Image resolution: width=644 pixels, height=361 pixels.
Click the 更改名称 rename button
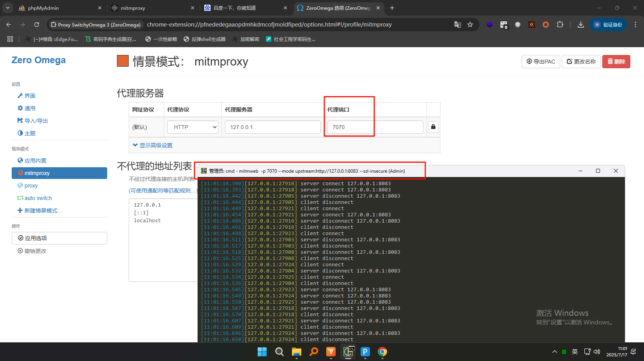(581, 62)
